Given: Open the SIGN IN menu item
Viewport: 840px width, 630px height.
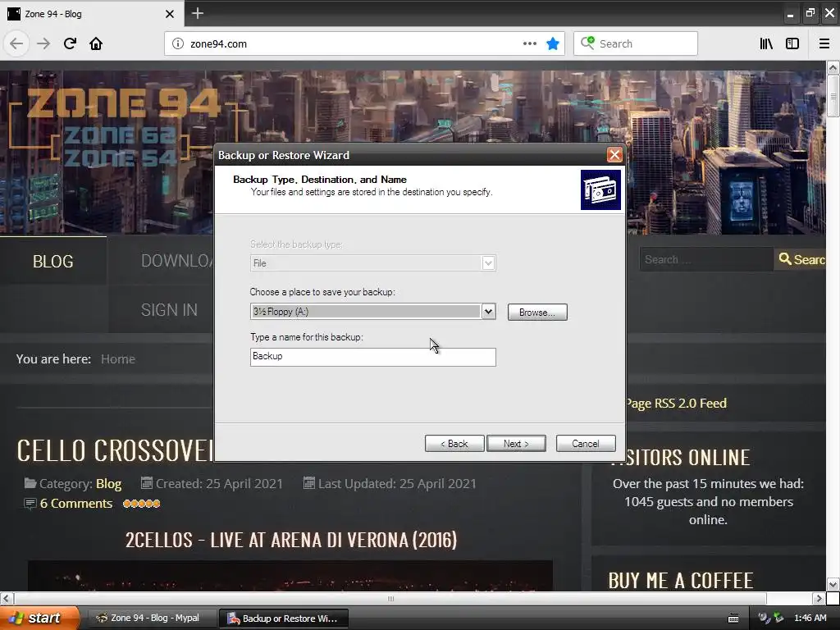Looking at the screenshot, I should pyautogui.click(x=169, y=309).
